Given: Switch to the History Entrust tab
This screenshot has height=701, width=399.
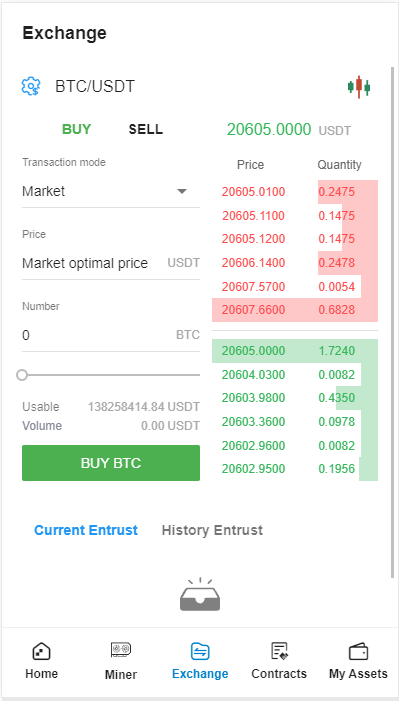Looking at the screenshot, I should pyautogui.click(x=212, y=530).
